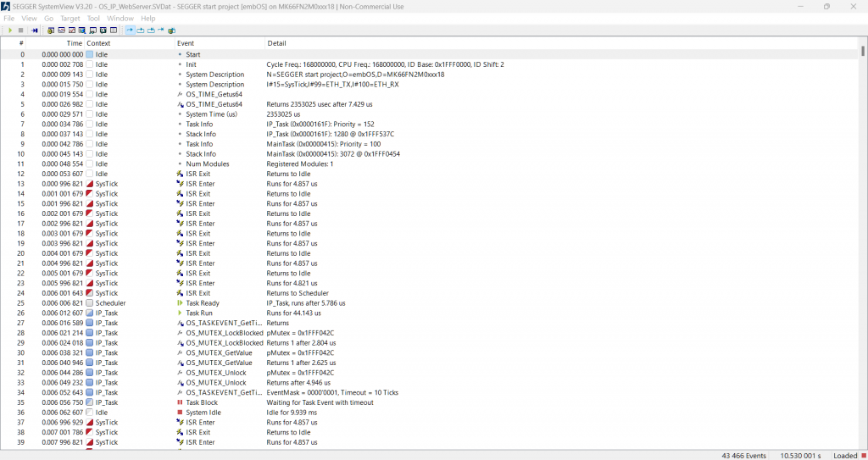The height and width of the screenshot is (460, 868).
Task: Click the time value 0.006 006 821
Action: coord(62,303)
